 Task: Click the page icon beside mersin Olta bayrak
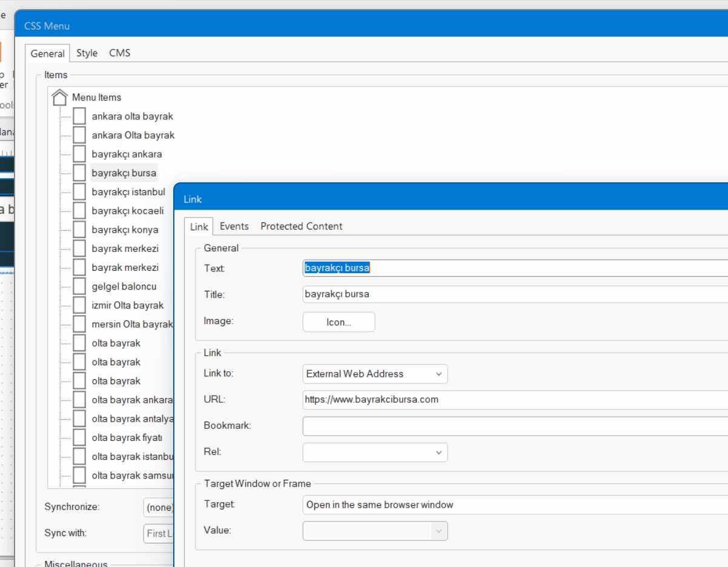79,324
